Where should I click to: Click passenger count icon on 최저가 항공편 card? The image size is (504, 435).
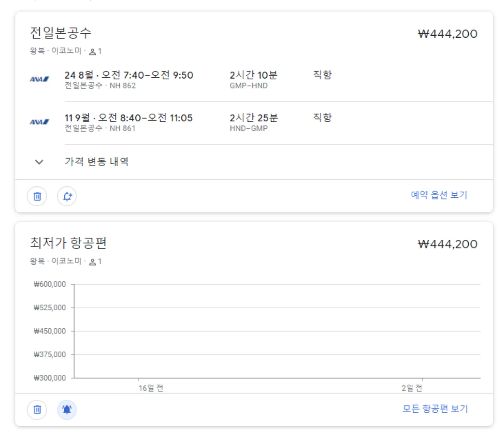(x=93, y=262)
